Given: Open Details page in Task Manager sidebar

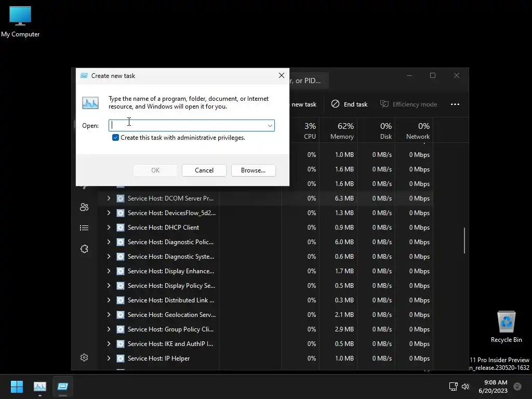Looking at the screenshot, I should coord(84,228).
